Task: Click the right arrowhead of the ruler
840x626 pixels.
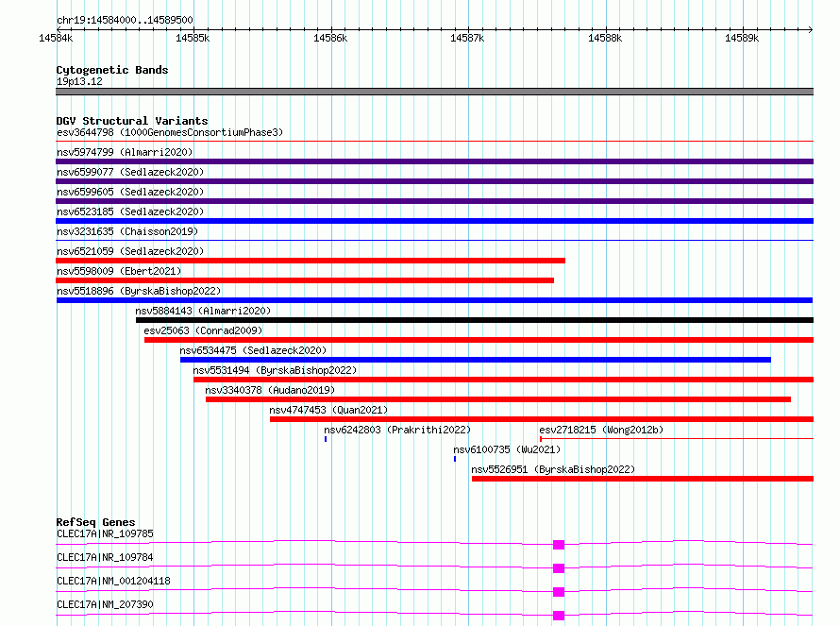Action: point(811,29)
